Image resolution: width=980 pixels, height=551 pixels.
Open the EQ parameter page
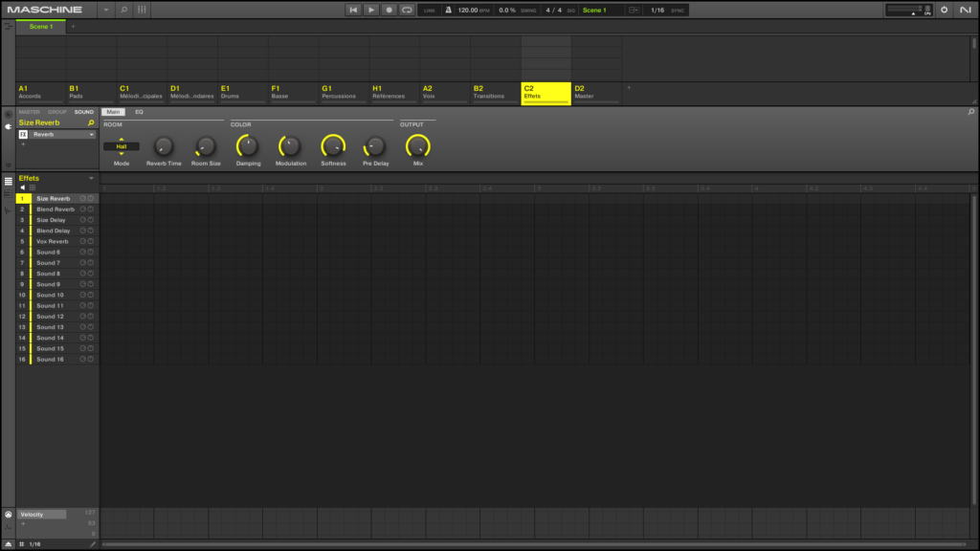139,112
